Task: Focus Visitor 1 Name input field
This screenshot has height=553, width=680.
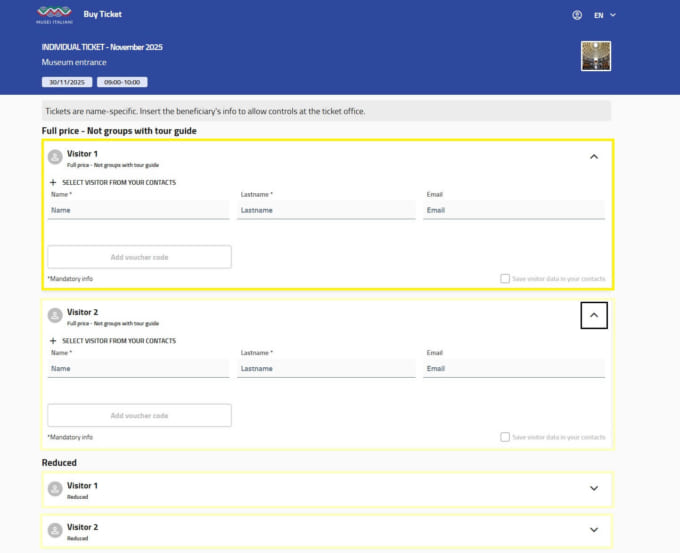Action: (x=138, y=211)
